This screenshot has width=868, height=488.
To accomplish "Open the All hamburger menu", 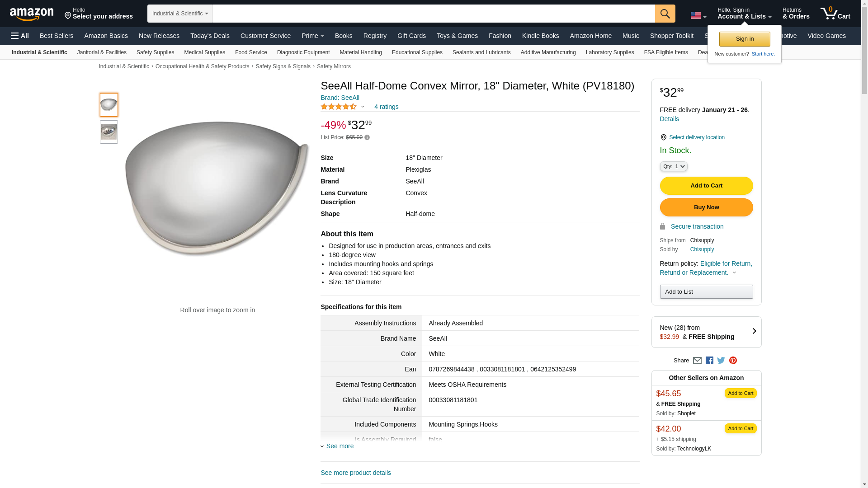I will [x=20, y=36].
